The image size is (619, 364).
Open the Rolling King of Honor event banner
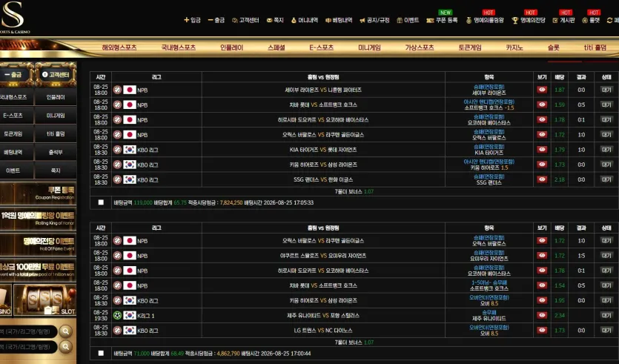(38, 218)
